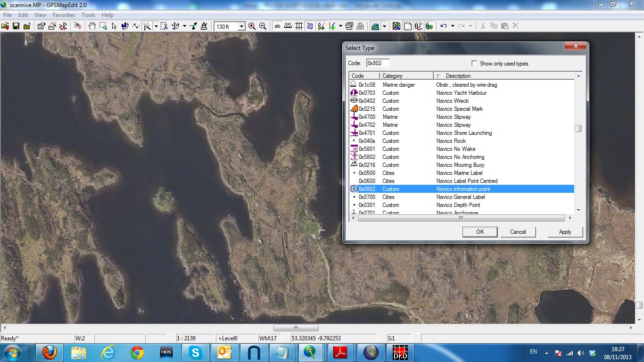Pick the scissors selection cut tool
644x362 pixels.
[164, 26]
